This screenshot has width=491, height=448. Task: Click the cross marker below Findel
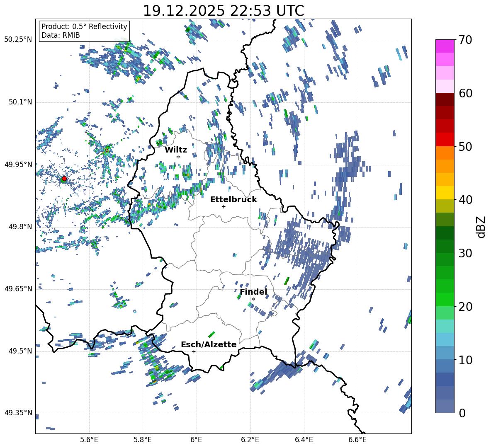coord(253,299)
